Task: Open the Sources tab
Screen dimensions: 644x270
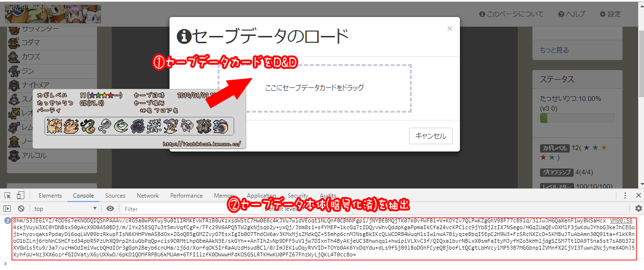Action: pyautogui.click(x=115, y=196)
